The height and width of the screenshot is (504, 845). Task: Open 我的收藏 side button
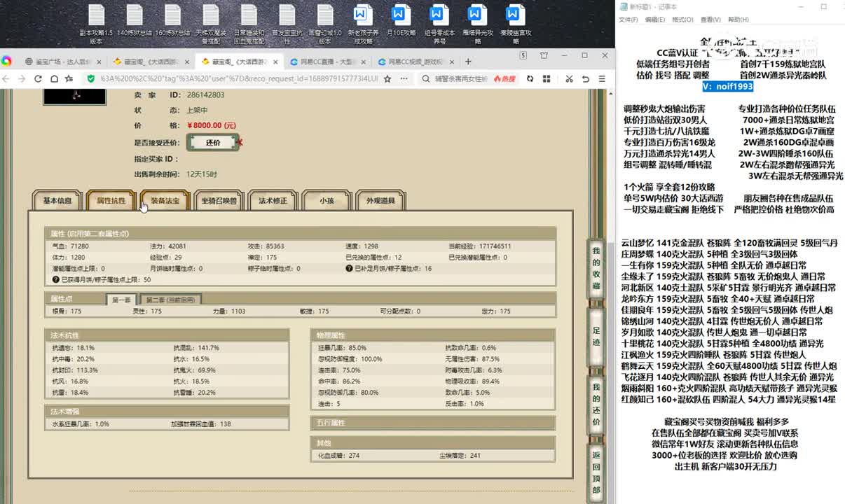click(596, 268)
